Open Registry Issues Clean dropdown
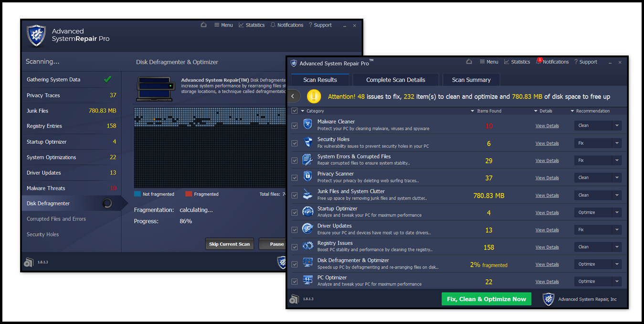Image resolution: width=644 pixels, height=324 pixels. click(598, 247)
